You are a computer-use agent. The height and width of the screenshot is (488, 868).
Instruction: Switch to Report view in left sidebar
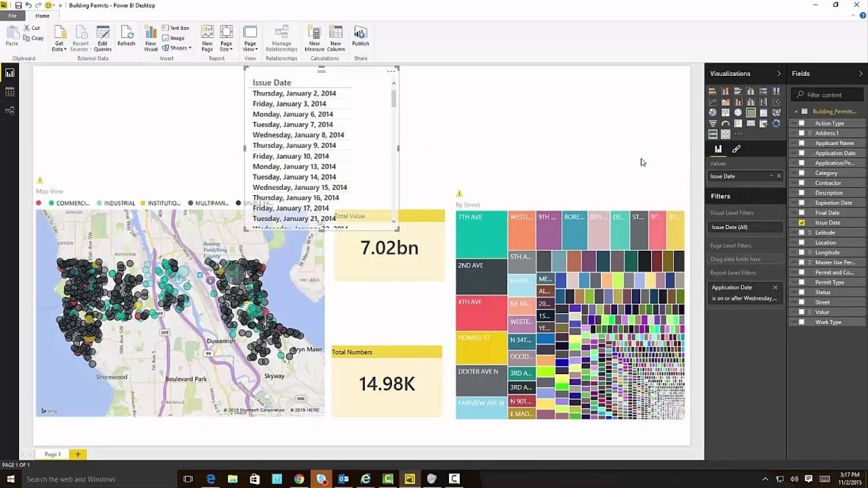tap(9, 73)
